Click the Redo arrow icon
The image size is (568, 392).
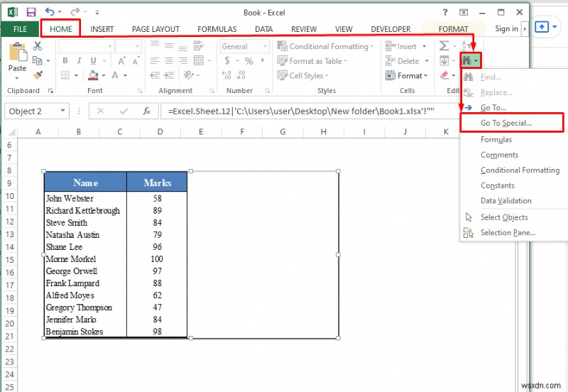[75, 12]
